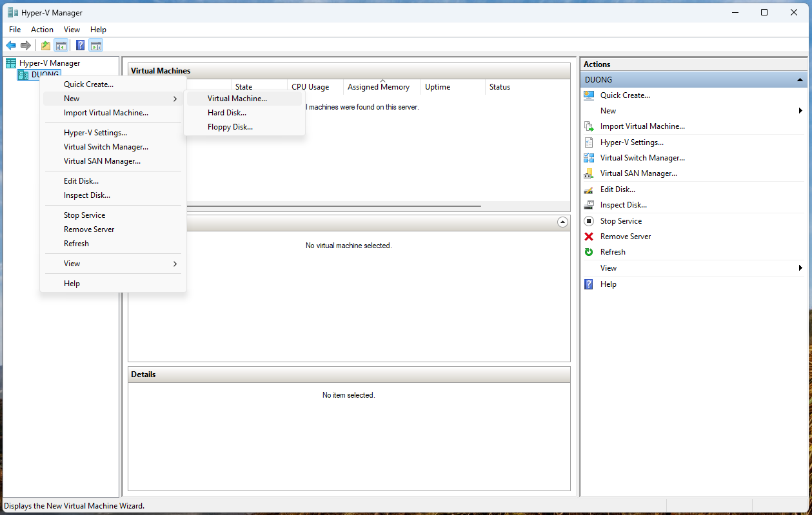Viewport: 812px width, 515px height.
Task: Click Inspect Disk icon in Actions pane
Action: pos(589,205)
